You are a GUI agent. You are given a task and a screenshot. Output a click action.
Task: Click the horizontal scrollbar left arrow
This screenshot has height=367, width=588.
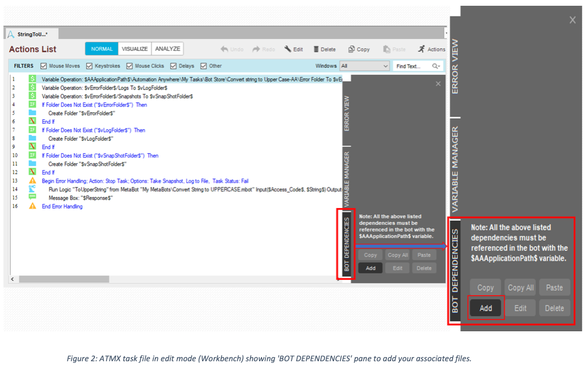(13, 279)
